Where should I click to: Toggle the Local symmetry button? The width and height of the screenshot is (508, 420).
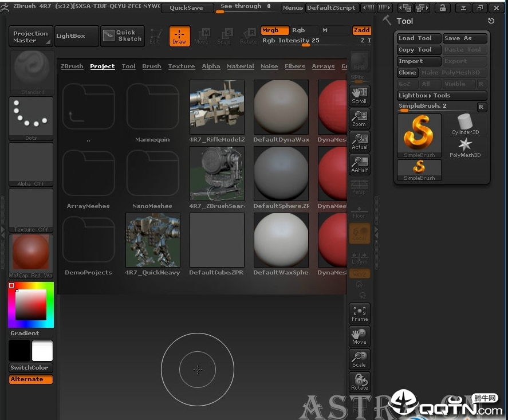360,233
